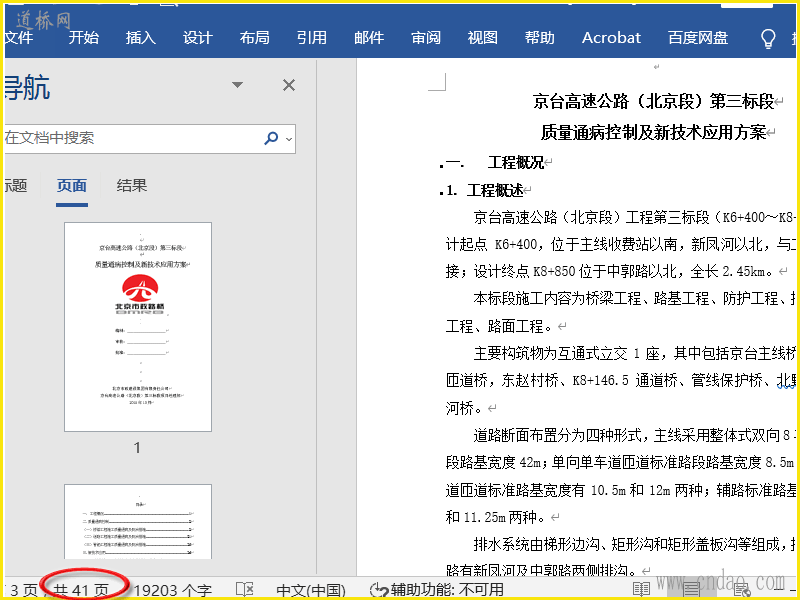Viewport: 800px width, 600px height.
Task: Click the 19203 个字 word count button
Action: (x=172, y=590)
